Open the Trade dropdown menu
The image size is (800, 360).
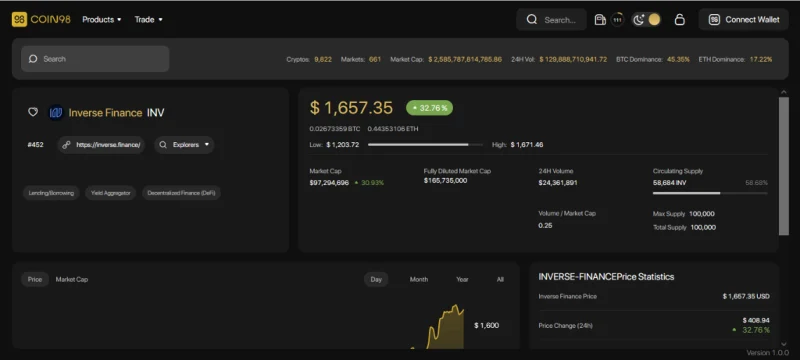click(148, 19)
